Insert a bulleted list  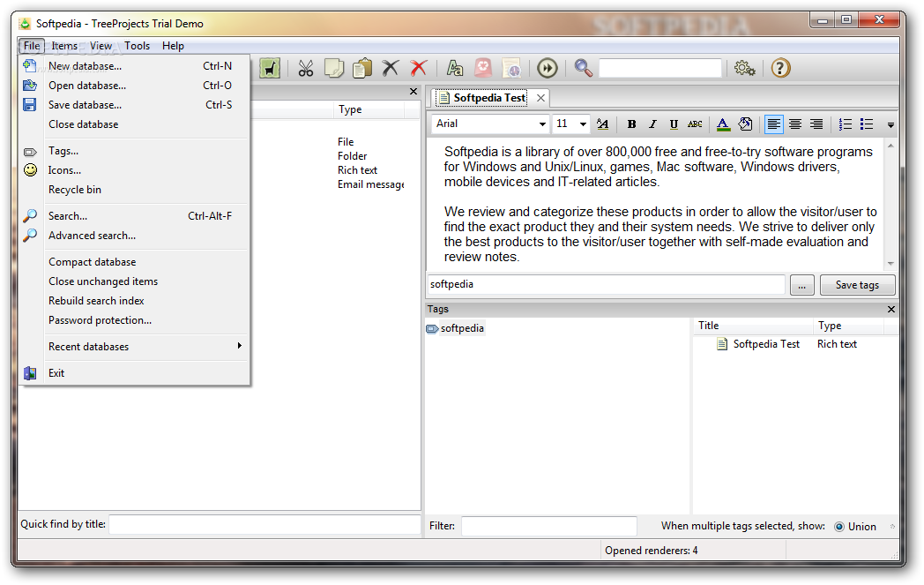pyautogui.click(x=866, y=124)
